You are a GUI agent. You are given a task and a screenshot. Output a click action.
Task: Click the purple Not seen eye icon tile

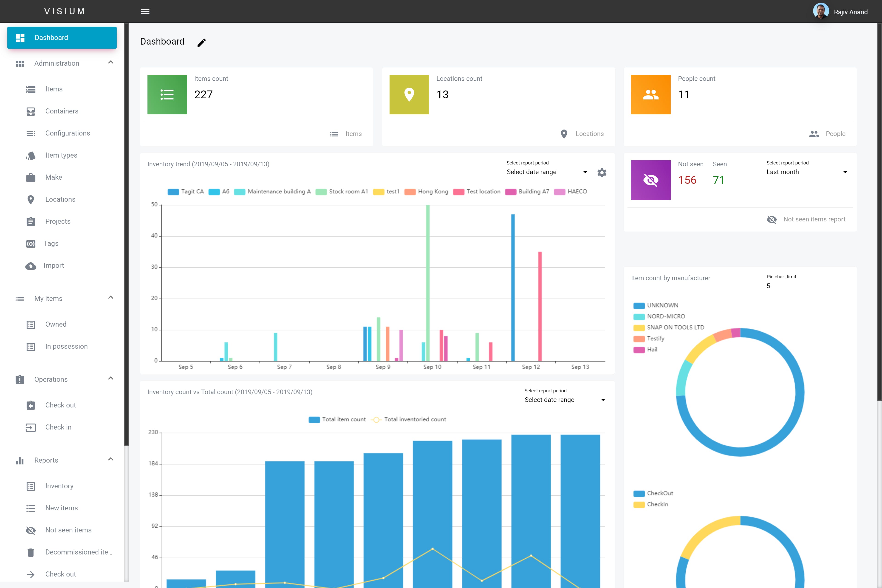[651, 180]
